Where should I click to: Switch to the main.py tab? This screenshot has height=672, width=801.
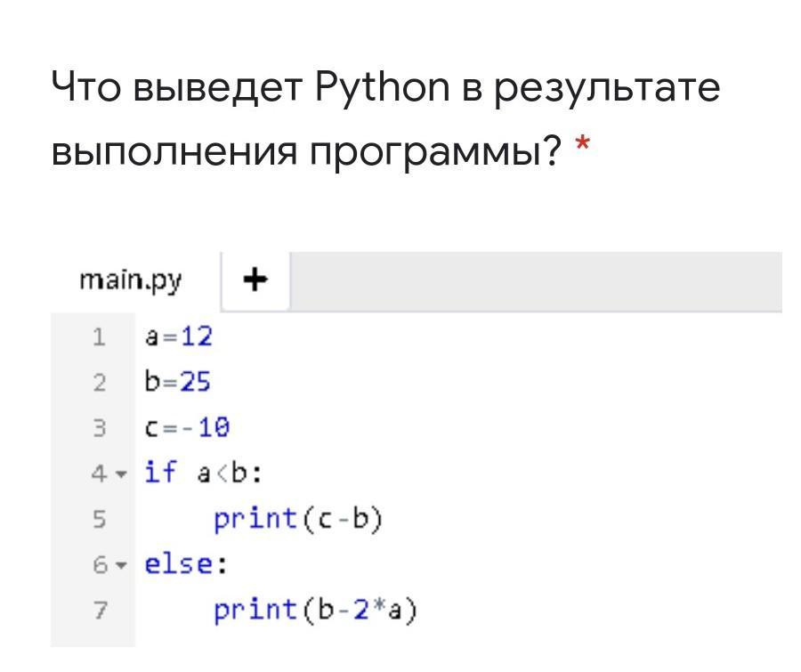[130, 281]
